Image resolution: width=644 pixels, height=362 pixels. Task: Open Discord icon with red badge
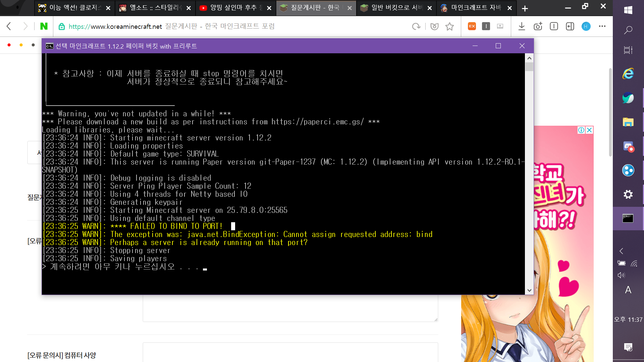click(628, 146)
